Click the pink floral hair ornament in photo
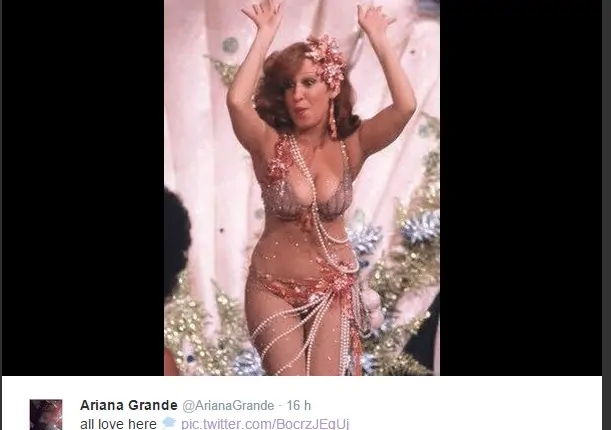This screenshot has width=611, height=430. 327,59
